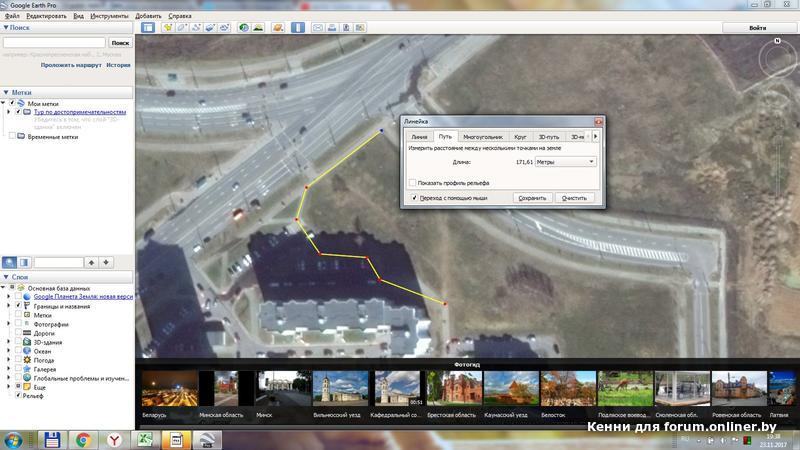Toggle the sidebar panel toolbar icon
800x450 pixels.
(148, 28)
